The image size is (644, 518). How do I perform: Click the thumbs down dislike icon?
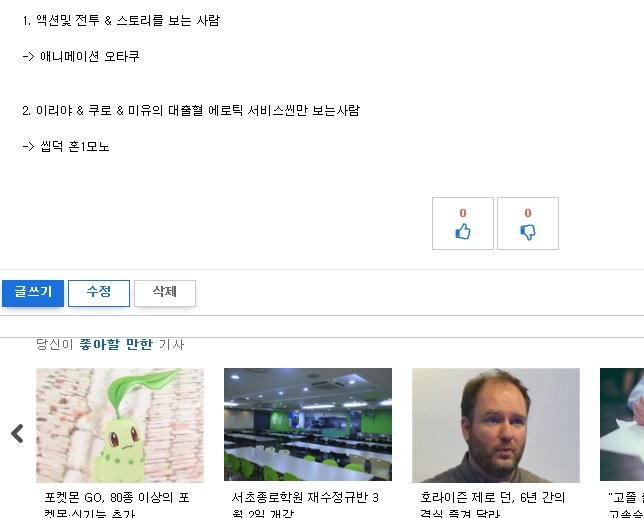(528, 232)
